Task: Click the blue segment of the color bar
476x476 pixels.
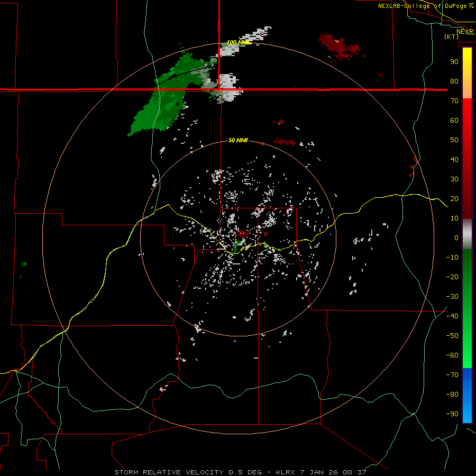Action: (467, 396)
